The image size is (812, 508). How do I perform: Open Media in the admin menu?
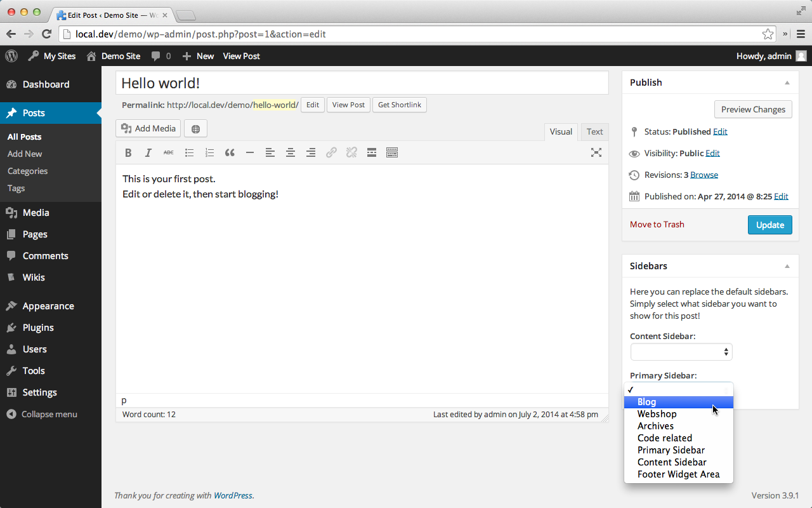[x=51, y=213]
